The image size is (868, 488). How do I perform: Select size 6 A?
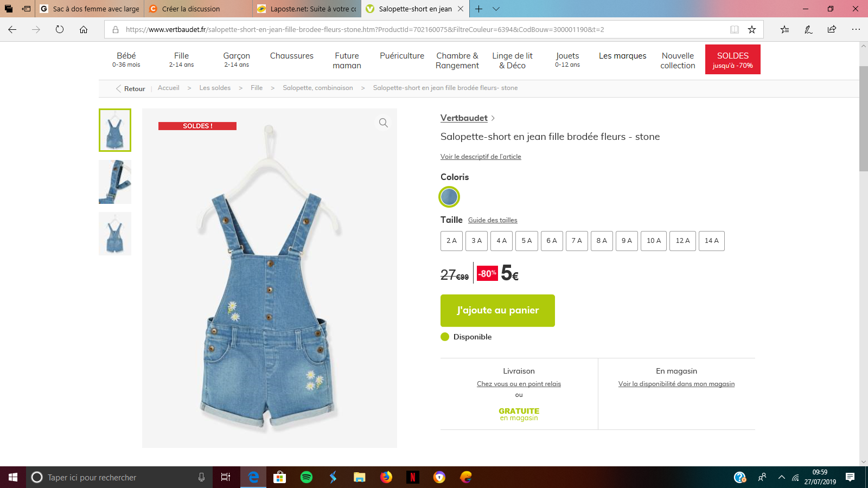click(x=552, y=241)
